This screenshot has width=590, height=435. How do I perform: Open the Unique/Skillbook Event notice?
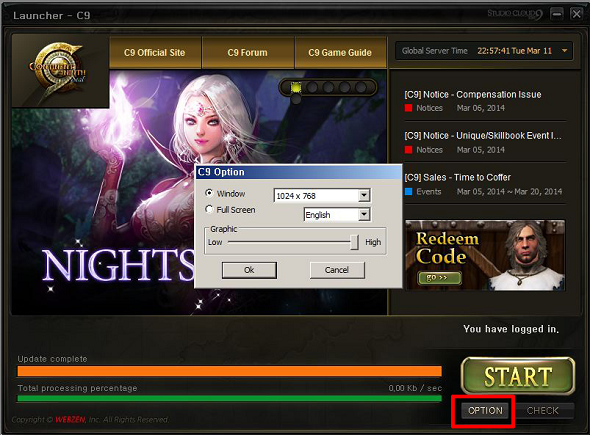[x=483, y=136]
